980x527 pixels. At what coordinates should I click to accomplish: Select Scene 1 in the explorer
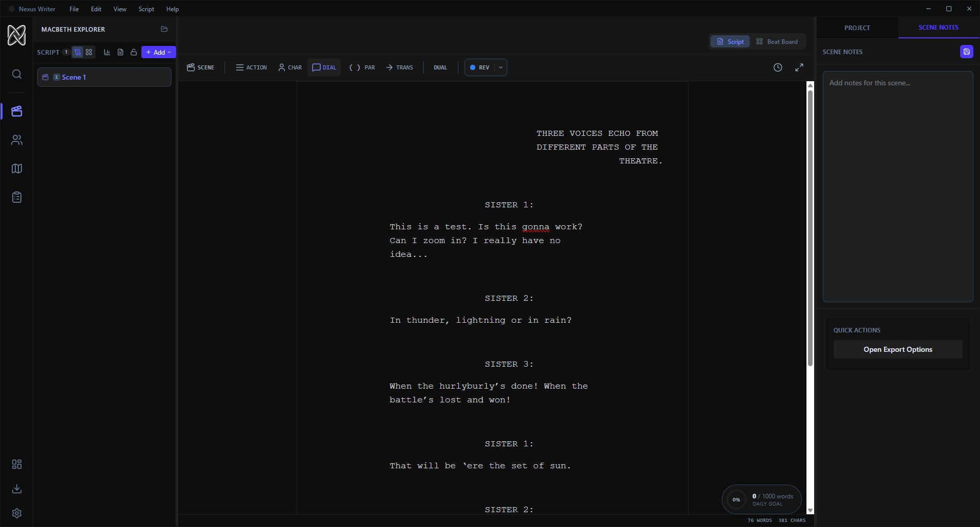coord(104,77)
